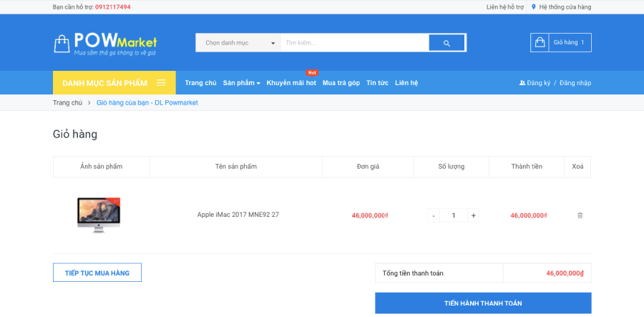Click the Đăng nhập link
This screenshot has width=644, height=317.
[575, 83]
